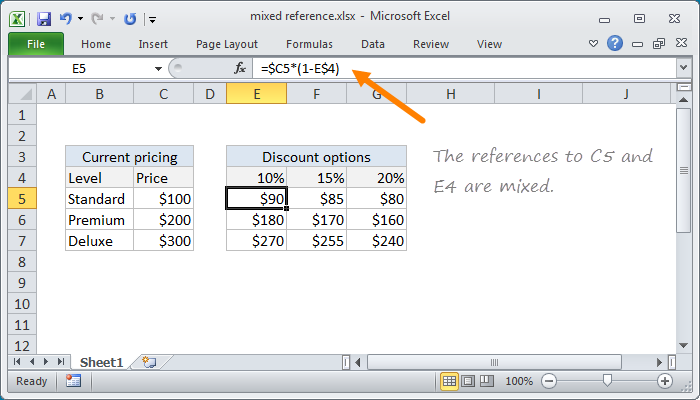
Task: Open Microsoft Excel Help question mark
Action: [x=615, y=43]
